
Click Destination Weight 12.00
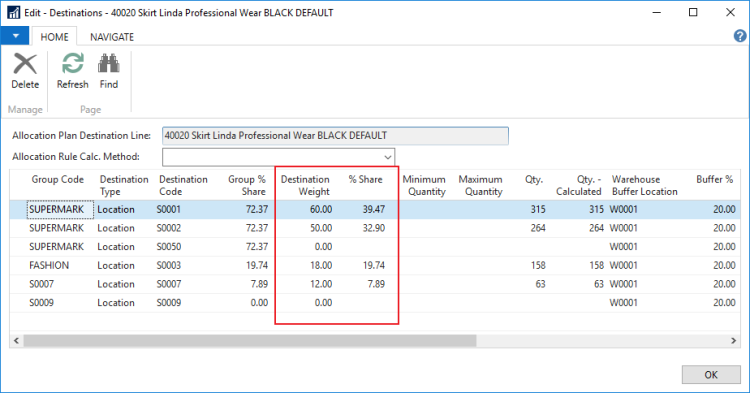coord(321,284)
